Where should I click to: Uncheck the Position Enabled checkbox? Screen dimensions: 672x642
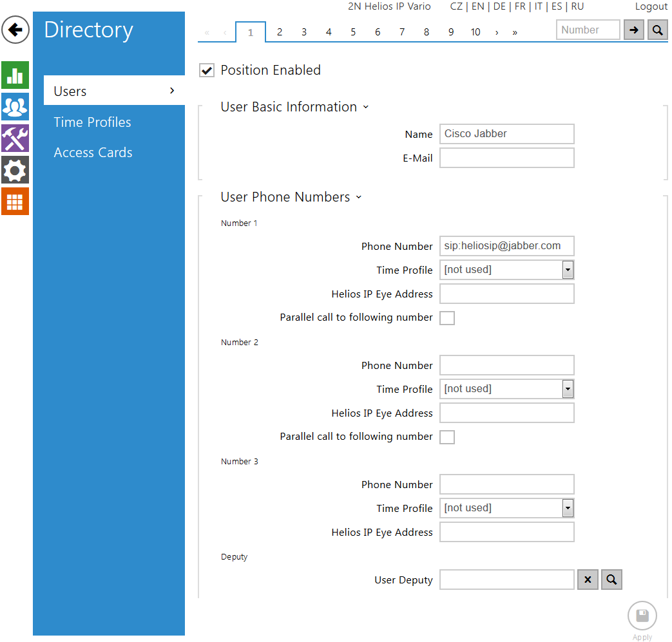pyautogui.click(x=207, y=71)
